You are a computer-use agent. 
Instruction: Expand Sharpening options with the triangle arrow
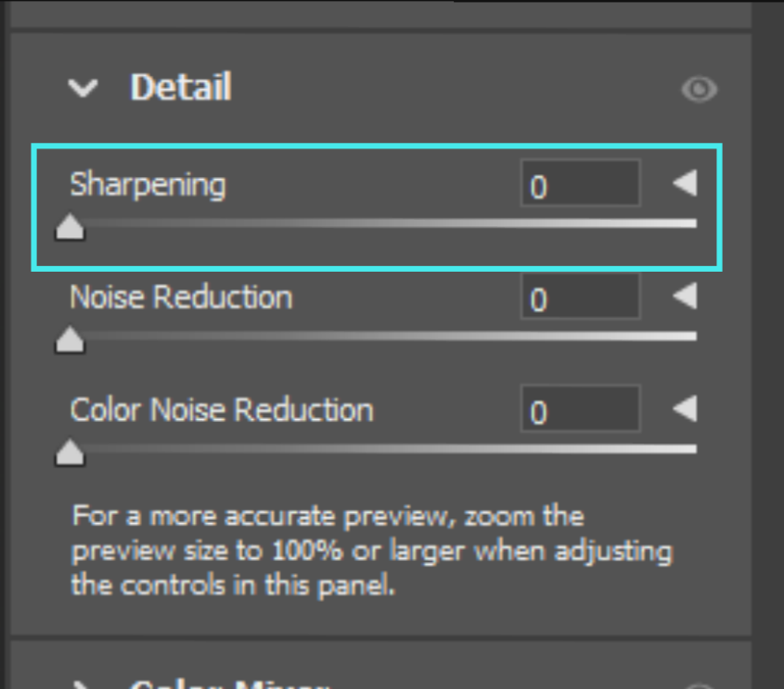pos(685,184)
